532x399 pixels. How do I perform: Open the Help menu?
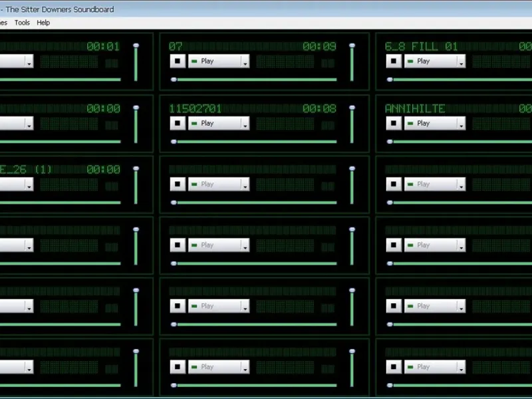(x=43, y=23)
